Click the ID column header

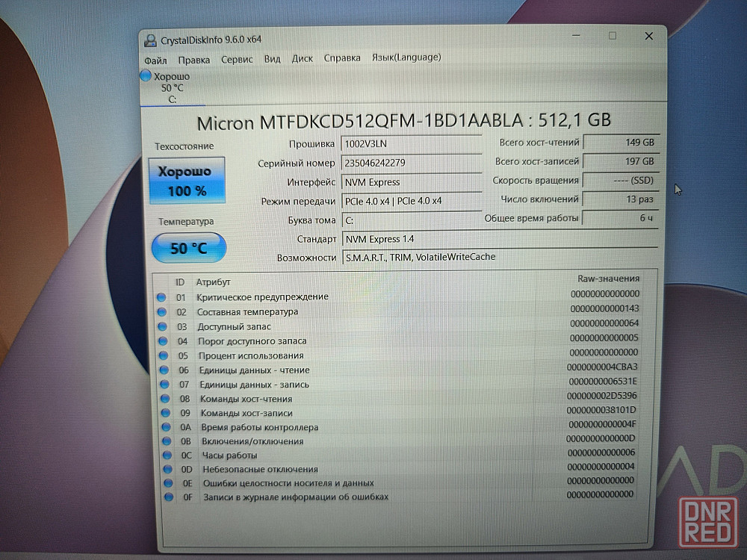pyautogui.click(x=179, y=282)
